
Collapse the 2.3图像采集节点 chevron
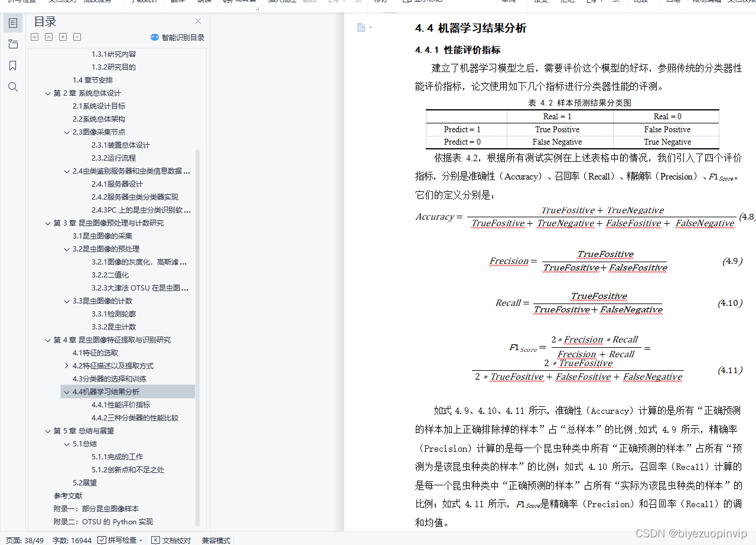coord(67,132)
